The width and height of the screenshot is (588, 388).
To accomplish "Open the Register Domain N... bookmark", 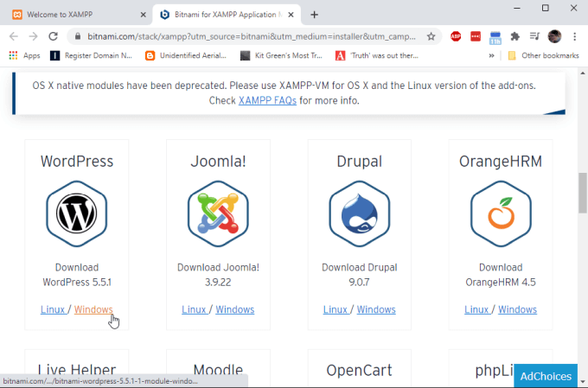I will [x=91, y=55].
